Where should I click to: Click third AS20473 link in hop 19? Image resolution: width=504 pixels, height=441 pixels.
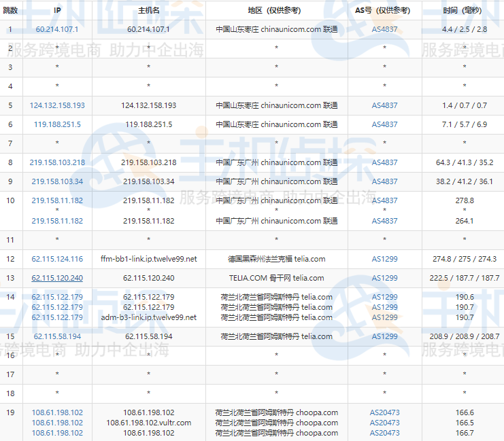coord(384,433)
